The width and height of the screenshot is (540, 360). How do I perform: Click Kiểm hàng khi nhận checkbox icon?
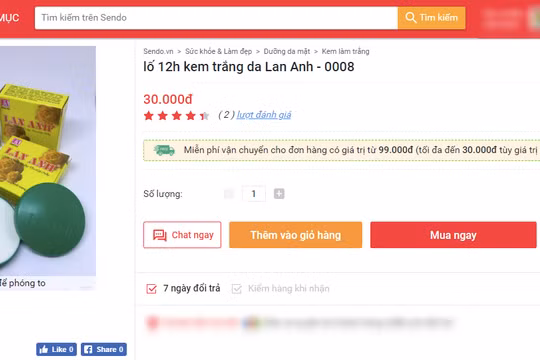(237, 288)
